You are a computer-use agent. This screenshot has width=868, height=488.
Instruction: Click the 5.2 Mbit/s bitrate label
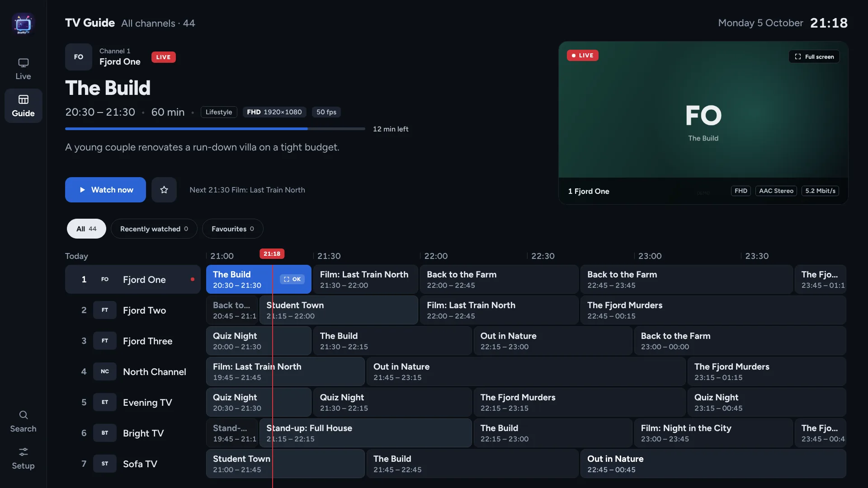[x=820, y=191]
